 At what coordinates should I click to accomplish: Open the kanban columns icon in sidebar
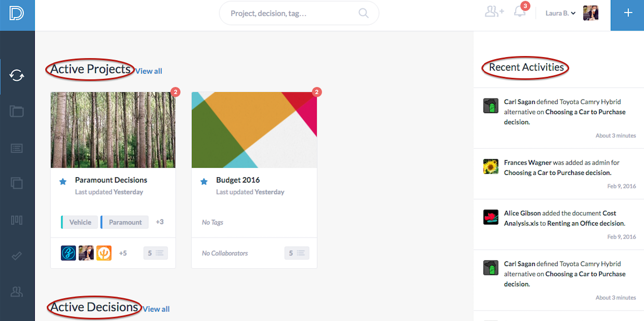(17, 220)
